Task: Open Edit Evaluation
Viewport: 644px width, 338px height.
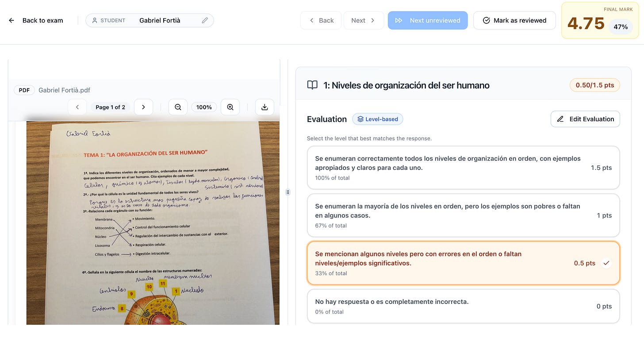Action: tap(585, 119)
